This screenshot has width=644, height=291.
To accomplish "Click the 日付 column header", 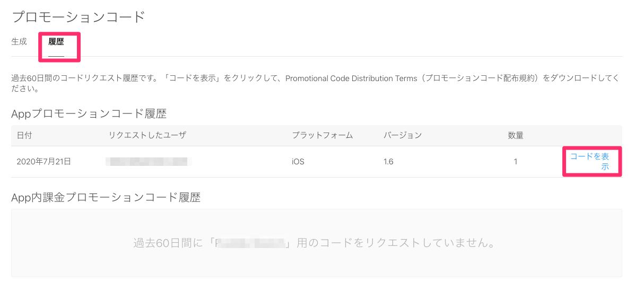I will click(x=24, y=136).
